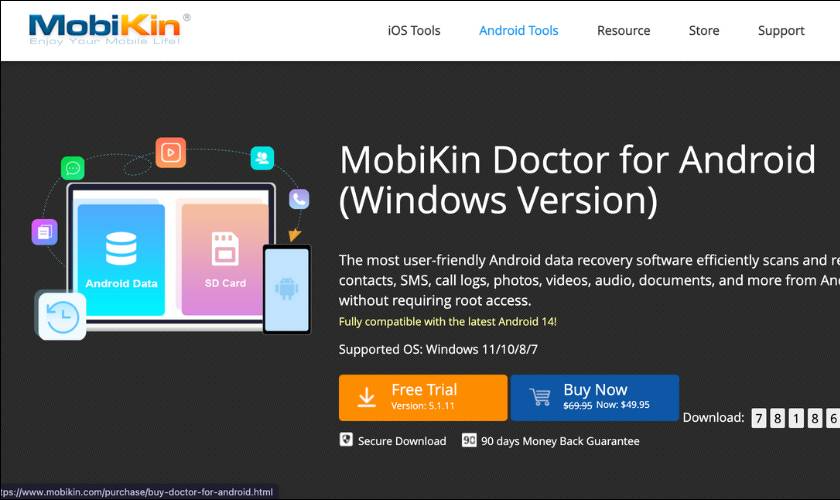Go to the Store page
The height and width of the screenshot is (500, 840).
[x=704, y=31]
